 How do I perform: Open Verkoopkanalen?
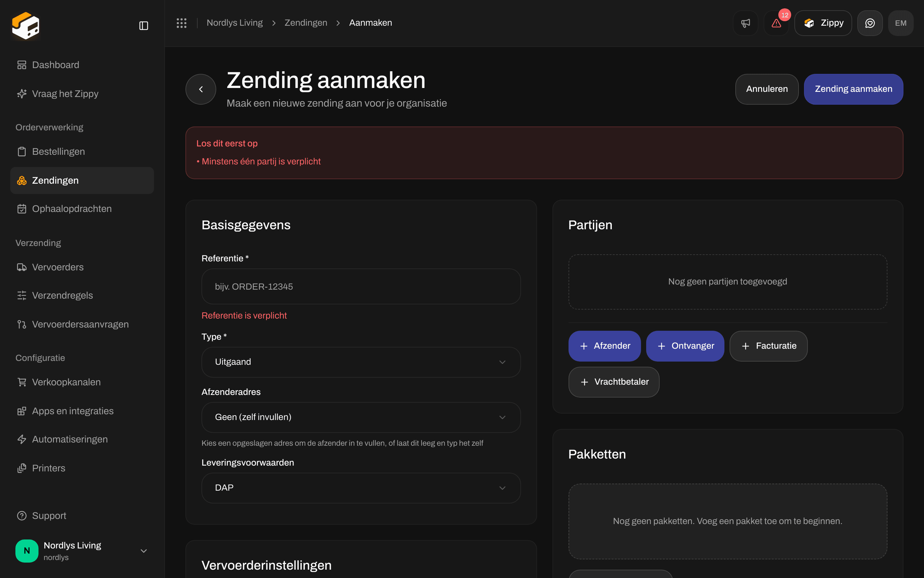[82, 382]
